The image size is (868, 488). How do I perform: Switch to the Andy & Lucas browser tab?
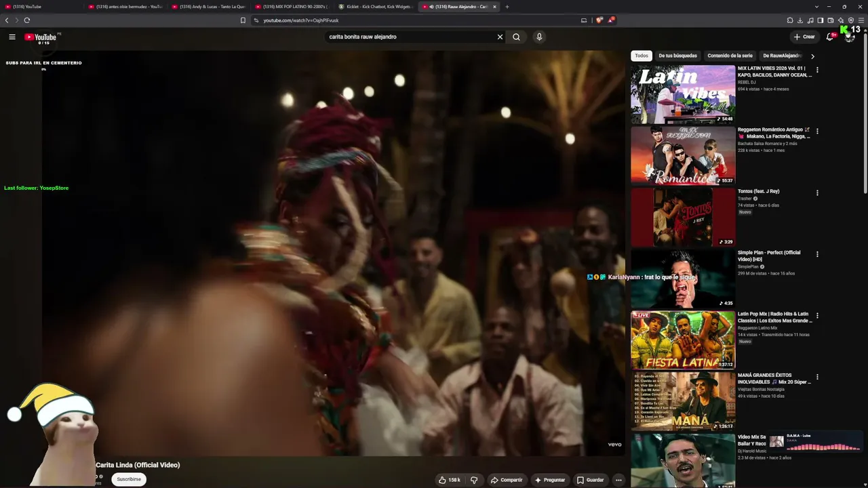209,7
